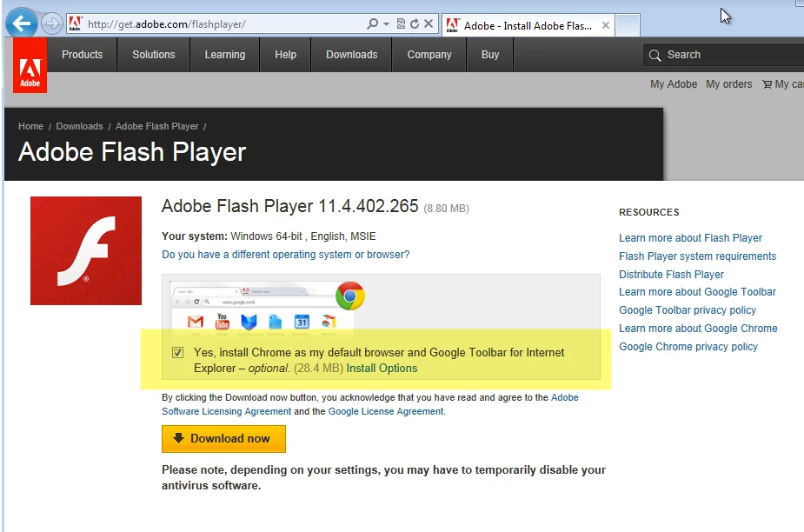Toggle compatibility view icon in address bar
The height and width of the screenshot is (532, 804).
tap(401, 23)
